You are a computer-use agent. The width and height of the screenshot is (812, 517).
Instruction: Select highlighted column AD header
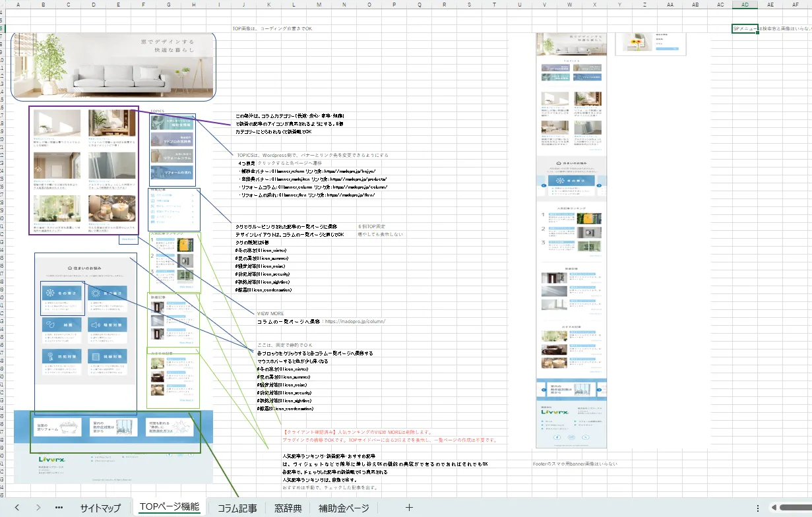click(x=745, y=5)
